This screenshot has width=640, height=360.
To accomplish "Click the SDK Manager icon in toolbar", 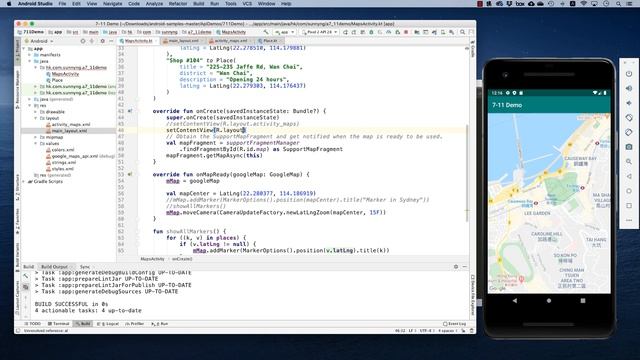I will (451, 32).
